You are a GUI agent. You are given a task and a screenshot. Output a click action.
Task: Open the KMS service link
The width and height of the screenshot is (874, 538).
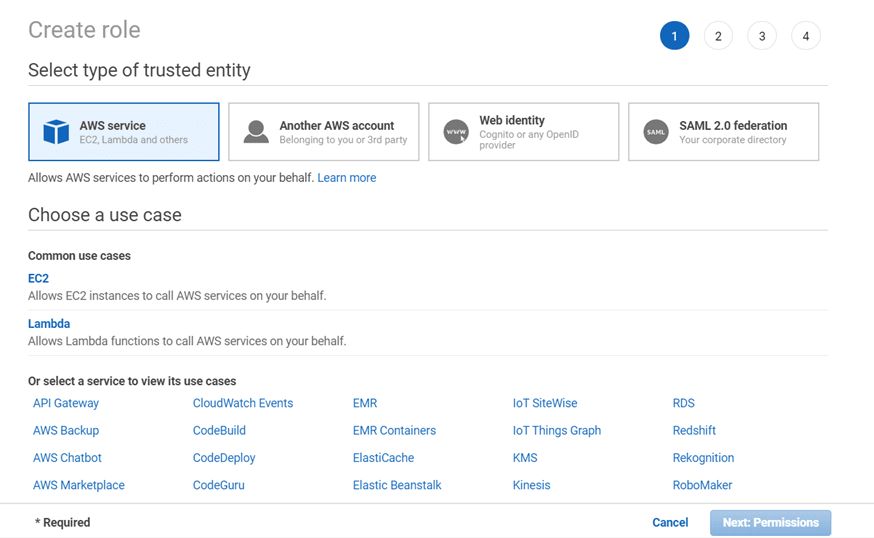pos(525,458)
